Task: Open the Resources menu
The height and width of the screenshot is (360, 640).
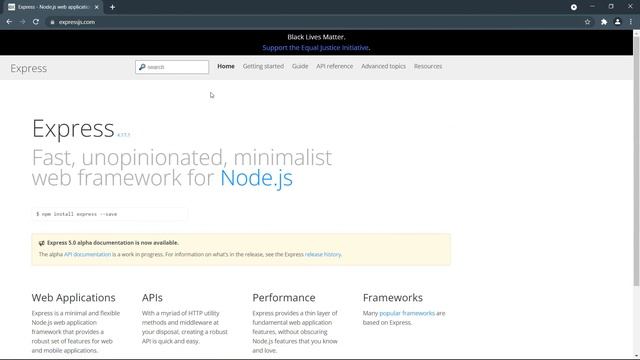Action: click(428, 66)
